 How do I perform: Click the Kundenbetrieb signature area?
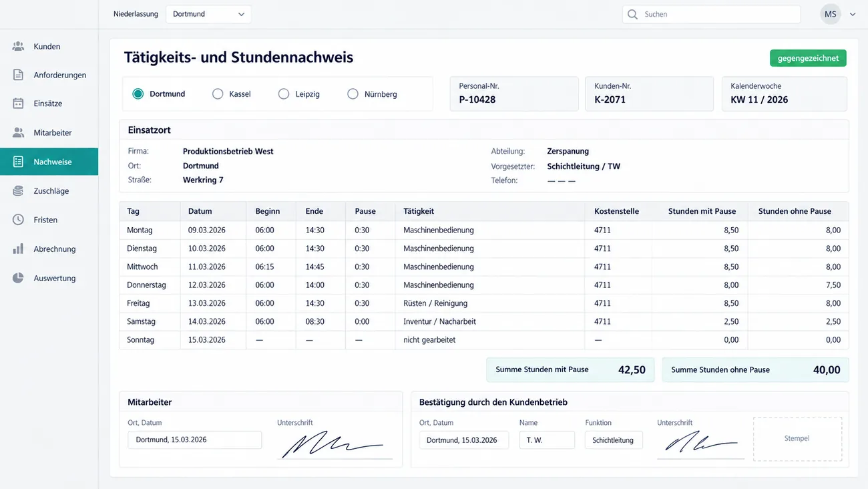pyautogui.click(x=700, y=444)
